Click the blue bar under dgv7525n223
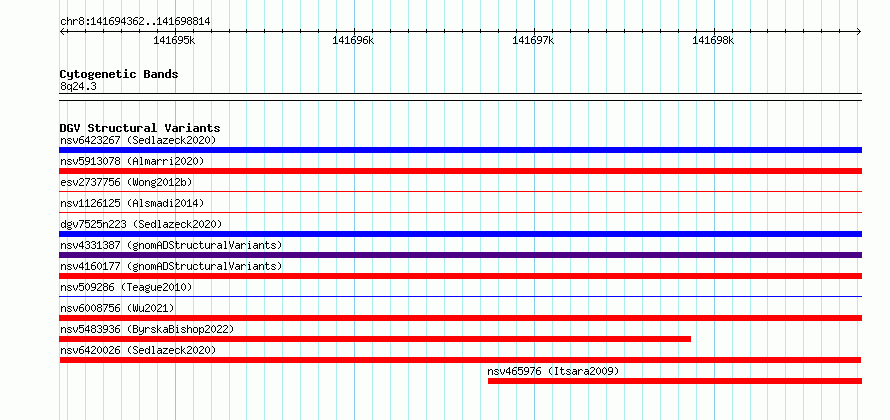The image size is (890, 420). [x=460, y=234]
